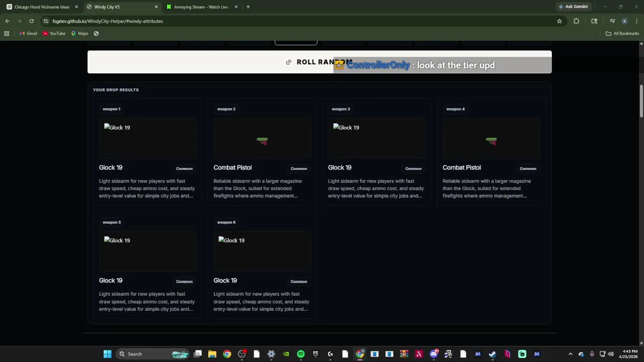This screenshot has height=362, width=644.
Task: View site information icon in address bar
Action: click(x=46, y=21)
